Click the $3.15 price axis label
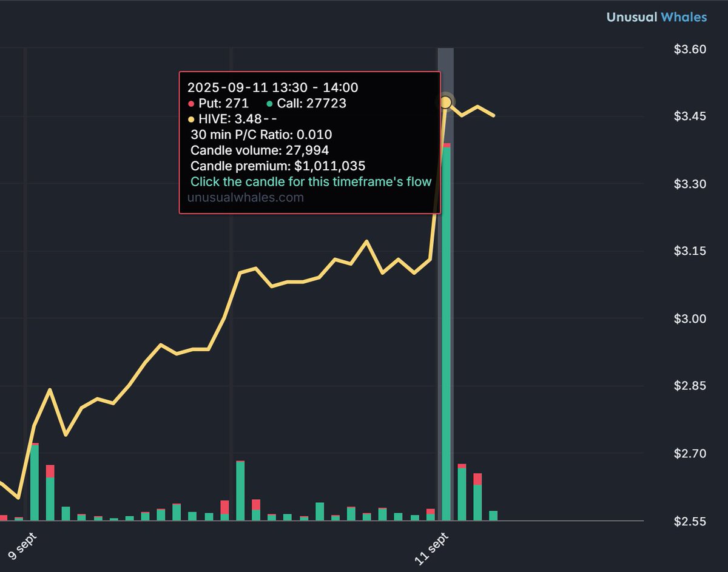Image resolution: width=728 pixels, height=572 pixels. coord(690,251)
